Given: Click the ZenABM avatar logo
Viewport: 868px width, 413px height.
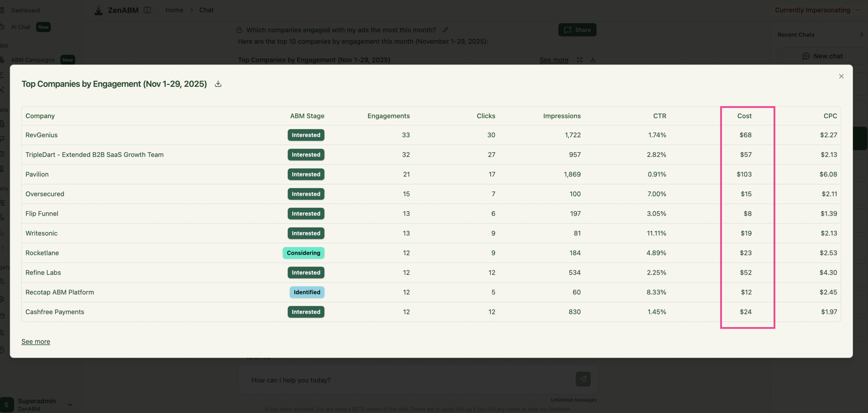Looking at the screenshot, I should point(99,10).
